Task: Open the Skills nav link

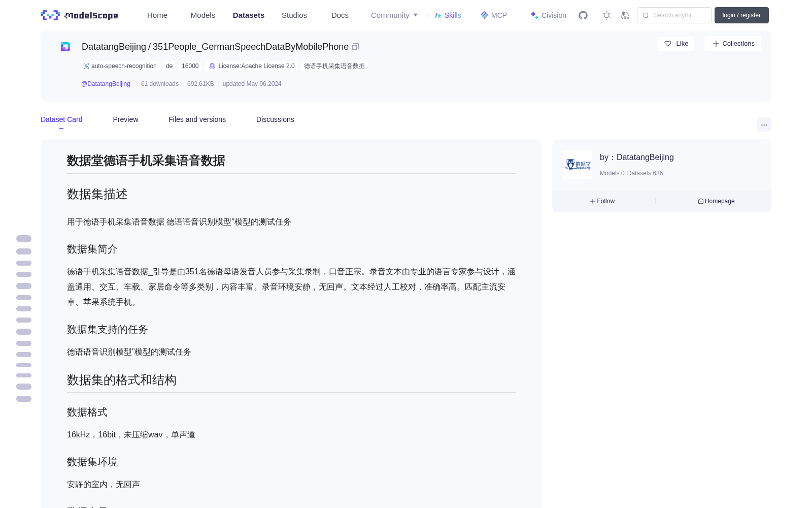Action: click(448, 15)
